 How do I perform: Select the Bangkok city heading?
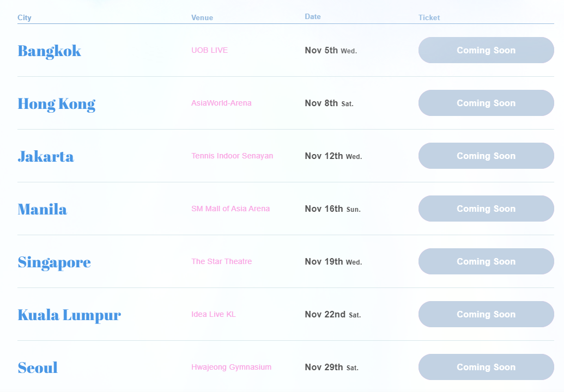point(49,51)
